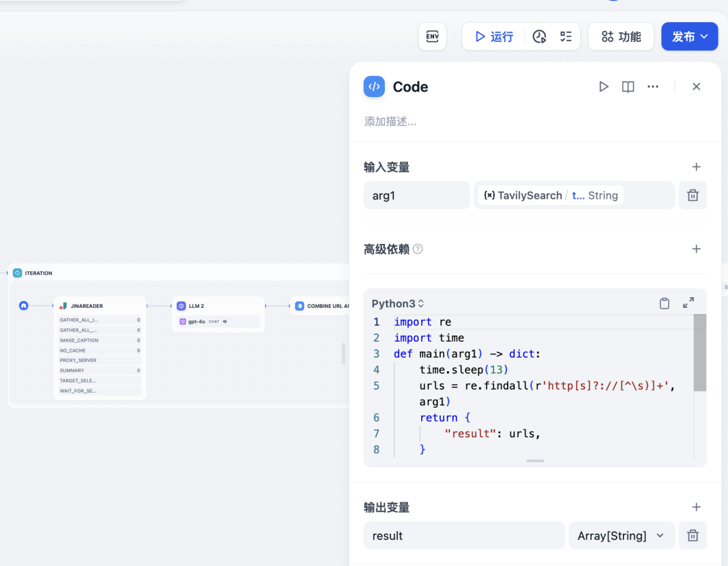The height and width of the screenshot is (566, 728).
Task: Run this Code step play icon
Action: point(603,87)
